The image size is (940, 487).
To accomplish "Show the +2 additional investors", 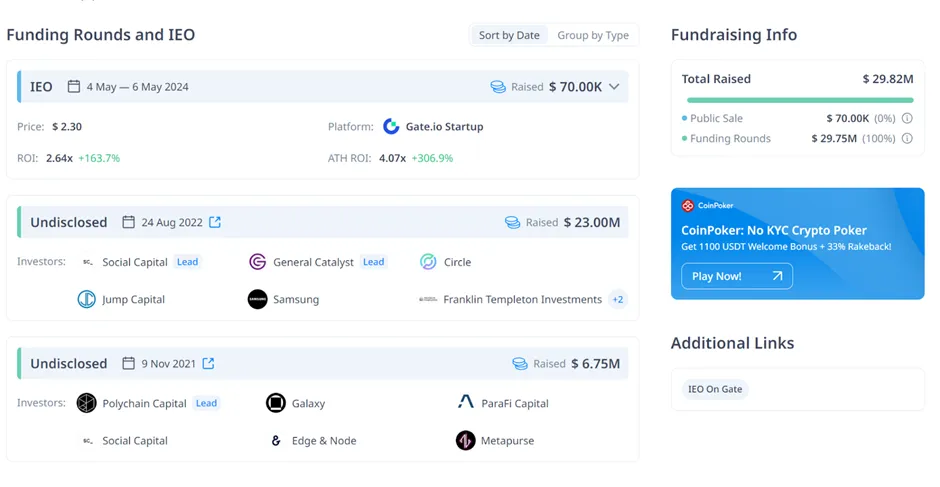I will [x=617, y=299].
